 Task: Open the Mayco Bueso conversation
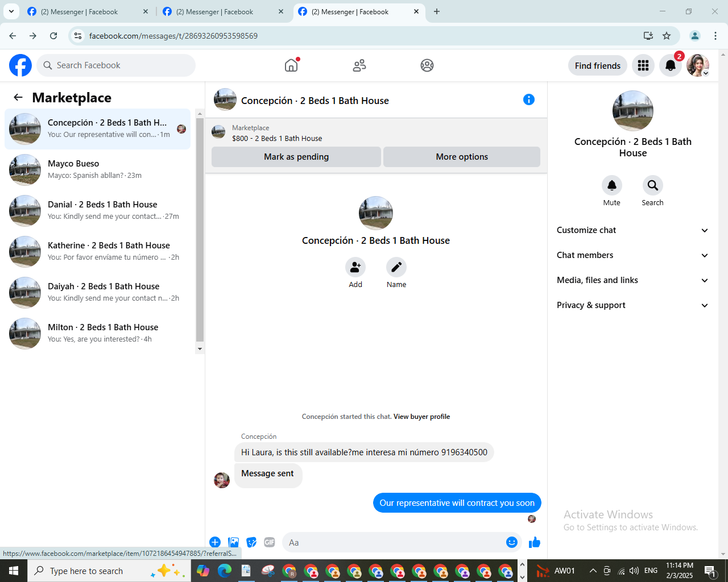(x=97, y=170)
